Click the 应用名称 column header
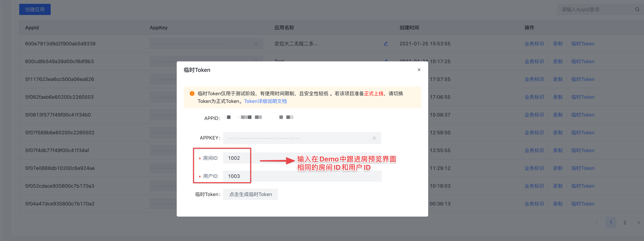This screenshot has width=644, height=241. point(284,28)
